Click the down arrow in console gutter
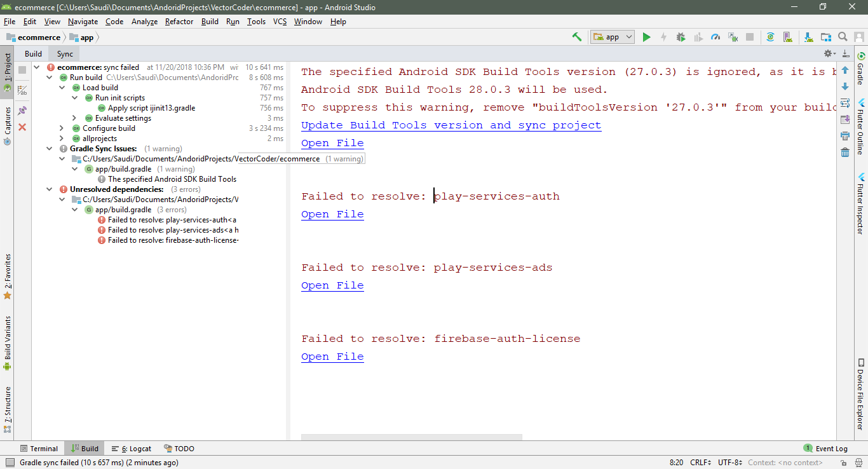The width and height of the screenshot is (868, 469). click(x=845, y=86)
